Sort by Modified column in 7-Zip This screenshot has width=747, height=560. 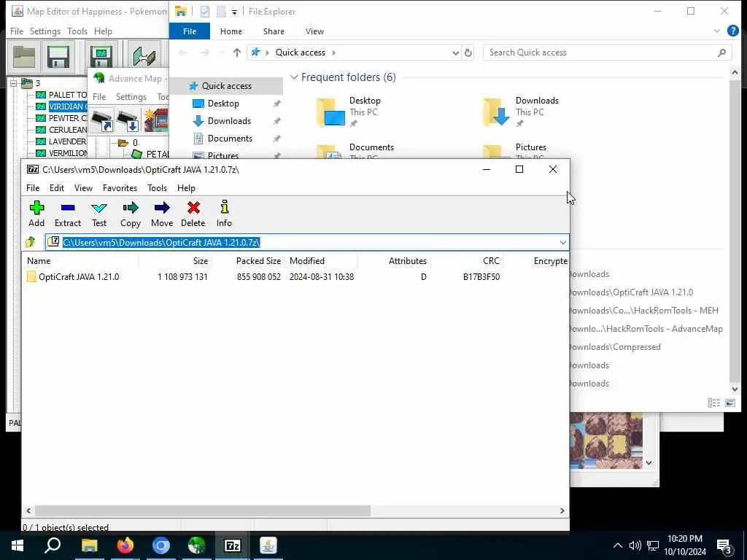pyautogui.click(x=321, y=261)
